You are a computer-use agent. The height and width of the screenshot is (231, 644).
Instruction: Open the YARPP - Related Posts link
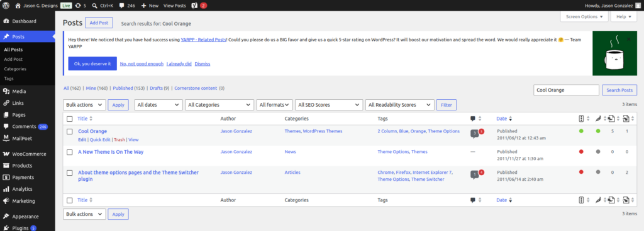click(203, 40)
